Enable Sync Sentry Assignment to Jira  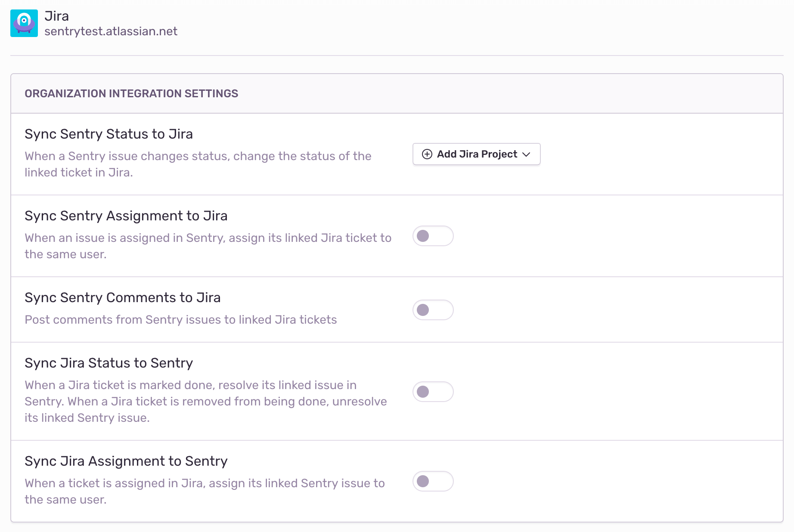(x=433, y=236)
